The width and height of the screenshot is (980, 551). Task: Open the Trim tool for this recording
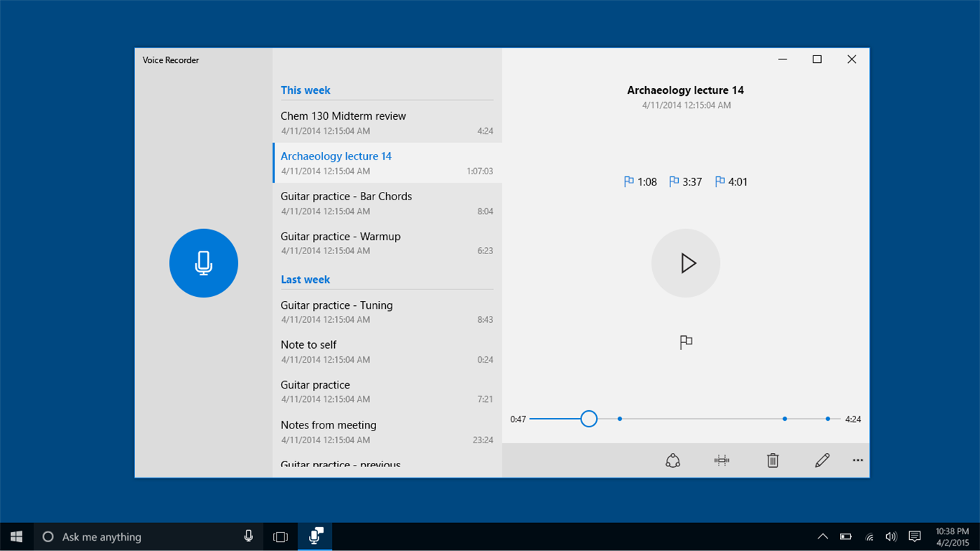point(722,460)
